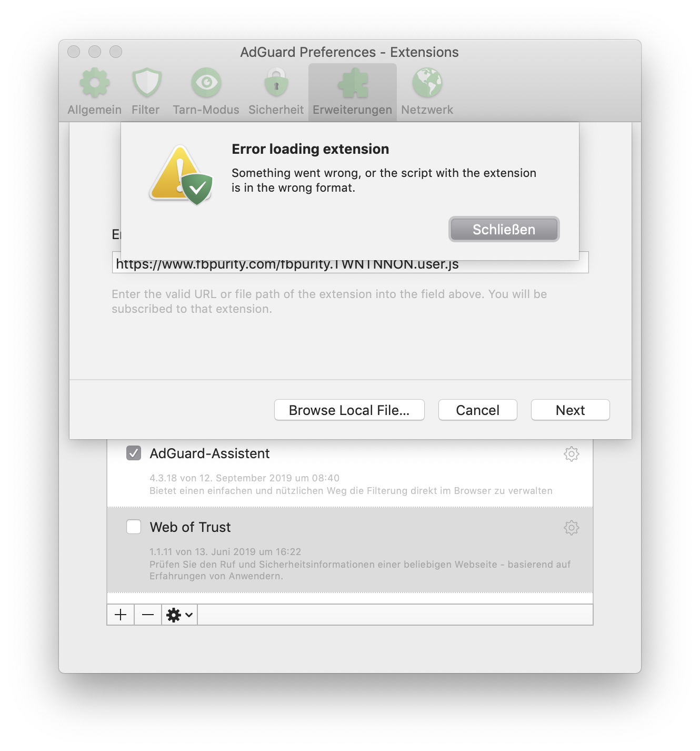This screenshot has width=700, height=751.
Task: Click the '1.1.11 von 13. Juni 2019' version text
Action: [x=225, y=552]
